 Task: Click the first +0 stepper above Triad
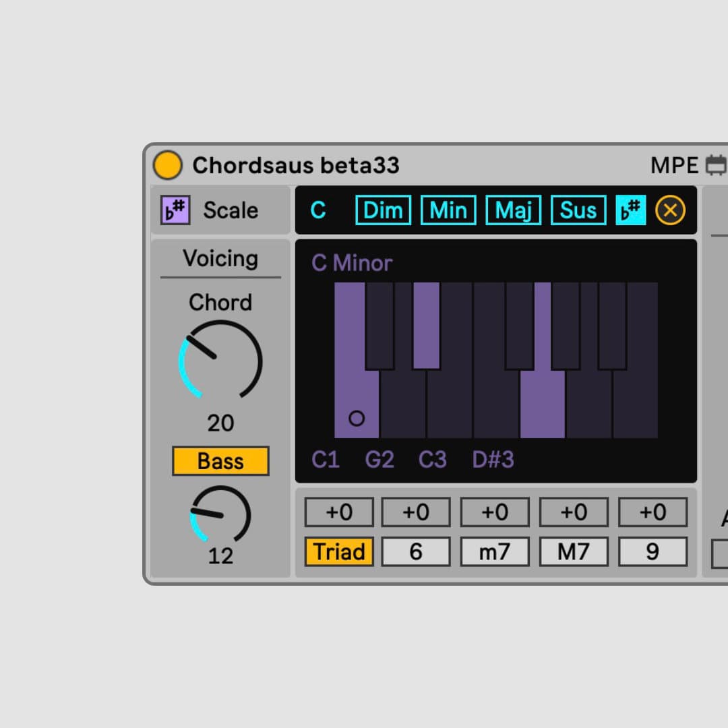pyautogui.click(x=339, y=512)
